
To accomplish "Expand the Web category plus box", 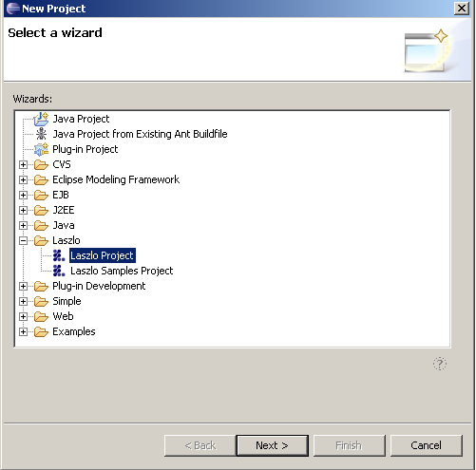I will coord(23,316).
